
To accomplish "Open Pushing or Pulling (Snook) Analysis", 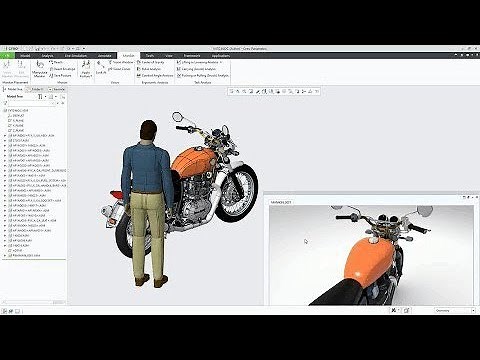I will pyautogui.click(x=203, y=76).
